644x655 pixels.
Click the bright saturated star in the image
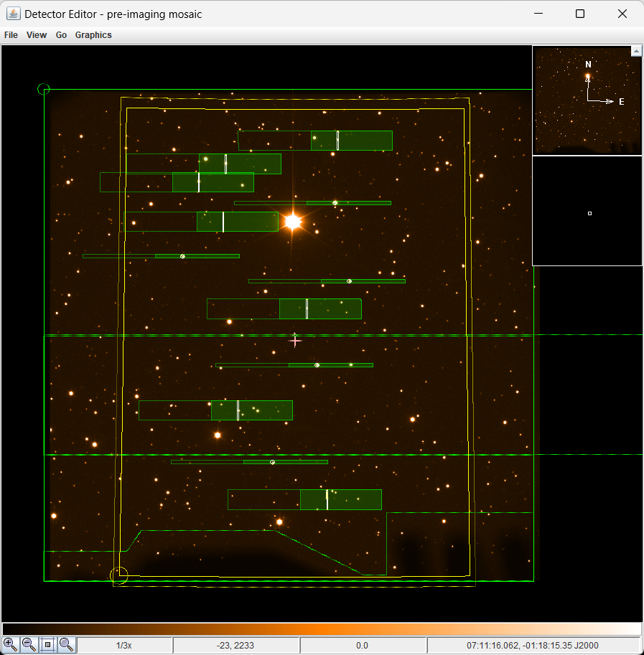(292, 222)
